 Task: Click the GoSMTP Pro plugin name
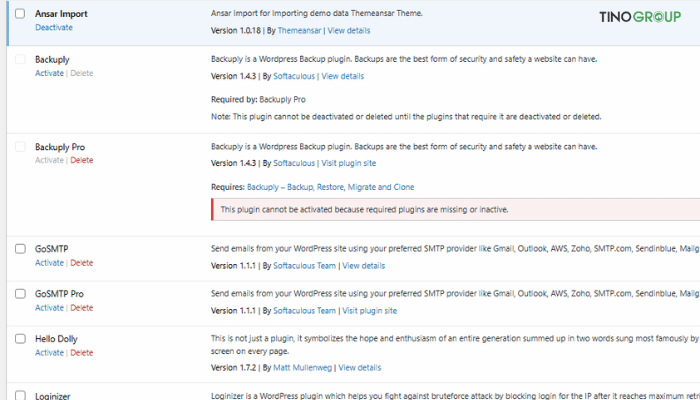click(59, 294)
